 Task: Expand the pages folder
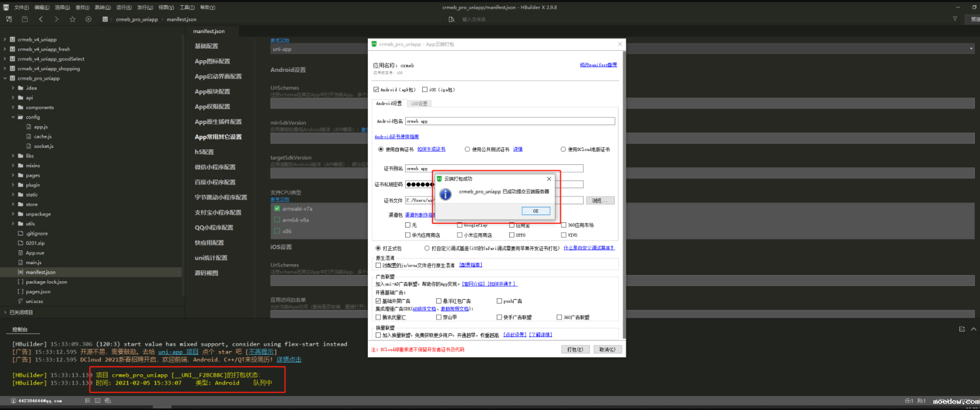[x=13, y=175]
